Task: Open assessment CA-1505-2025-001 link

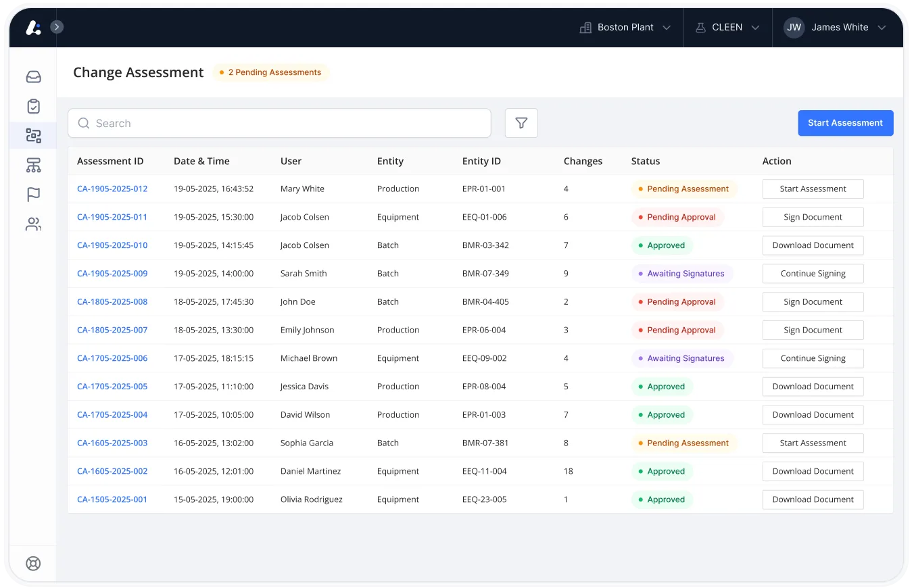Action: click(112, 499)
